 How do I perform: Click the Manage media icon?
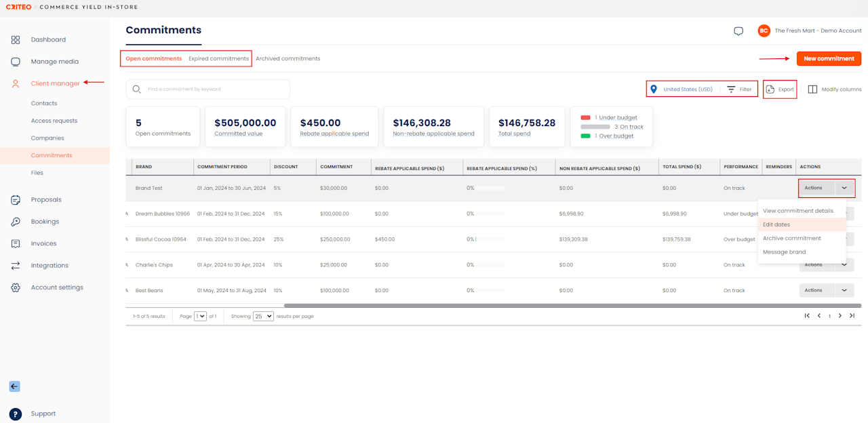coord(16,62)
